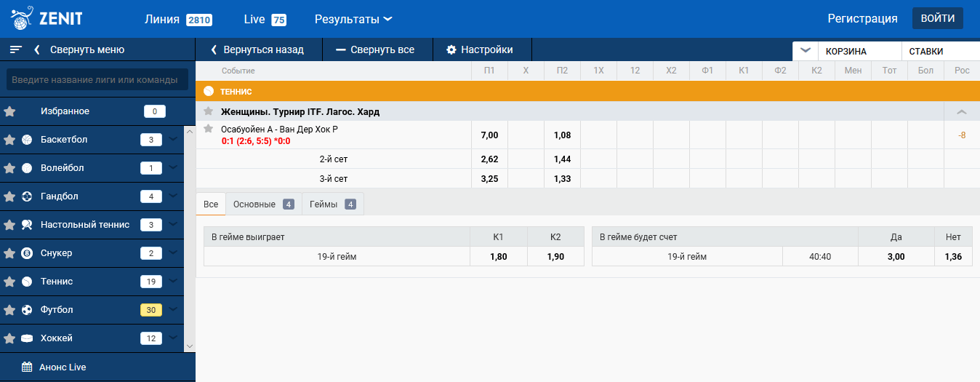
Task: Toggle favorite star for Хоккей
Action: coord(9,338)
